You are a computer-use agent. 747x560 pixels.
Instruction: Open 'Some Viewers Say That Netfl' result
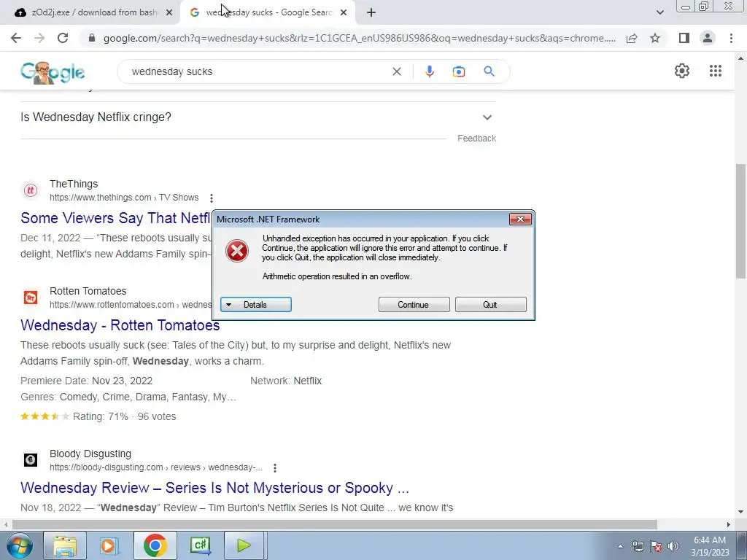click(116, 218)
